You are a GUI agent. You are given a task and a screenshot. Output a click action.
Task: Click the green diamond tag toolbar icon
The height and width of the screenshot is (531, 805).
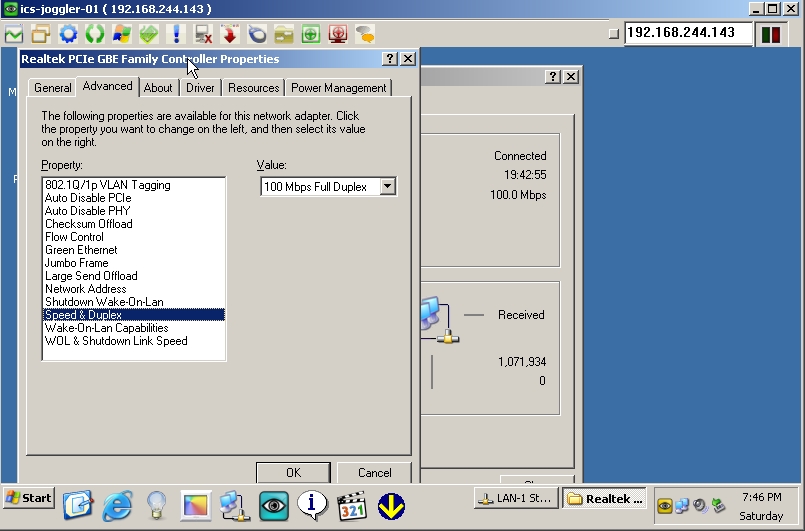(149, 34)
